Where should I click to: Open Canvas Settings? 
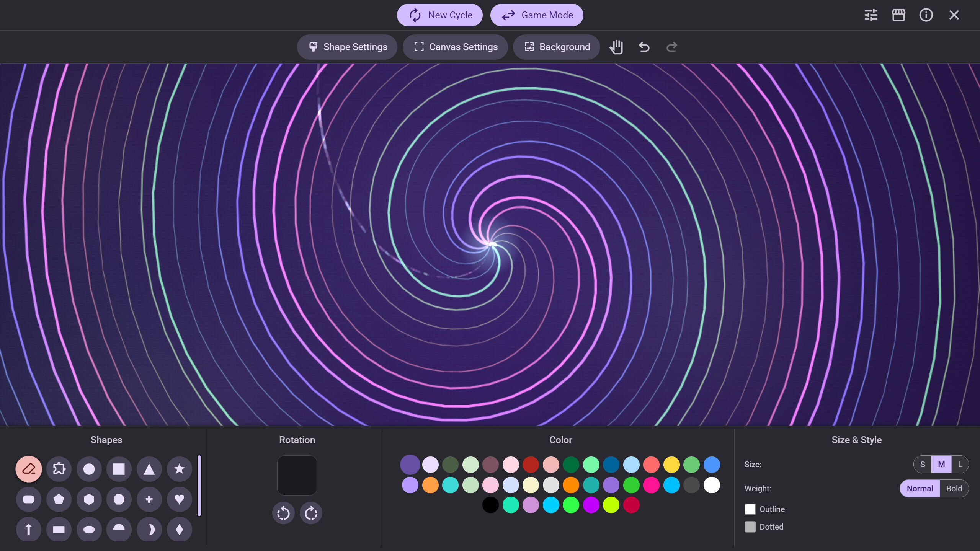pyautogui.click(x=455, y=47)
